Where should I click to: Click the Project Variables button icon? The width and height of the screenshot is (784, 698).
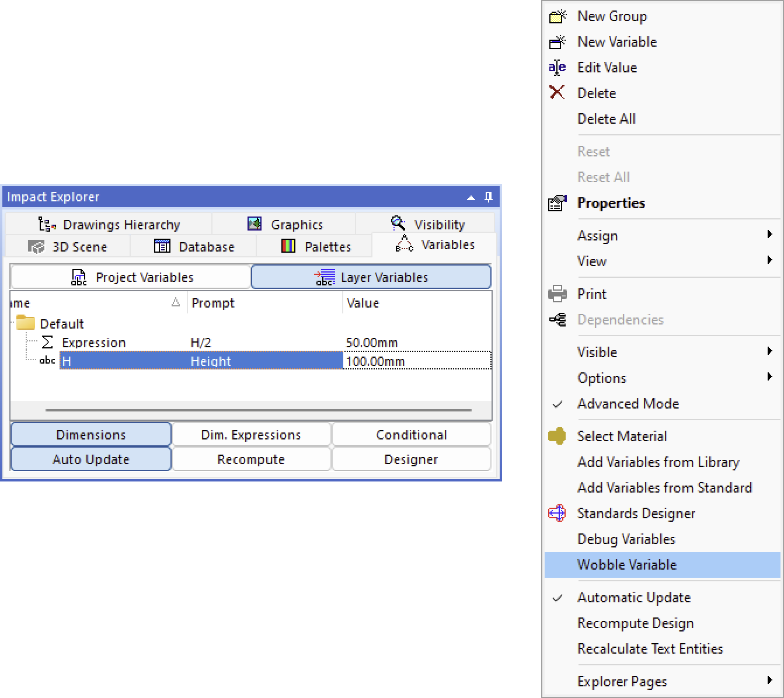[x=79, y=277]
